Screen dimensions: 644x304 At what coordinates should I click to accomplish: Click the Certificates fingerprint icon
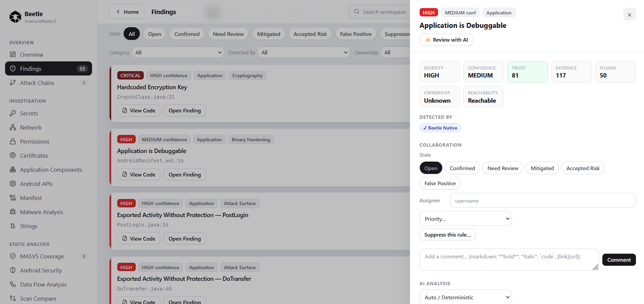tap(13, 155)
